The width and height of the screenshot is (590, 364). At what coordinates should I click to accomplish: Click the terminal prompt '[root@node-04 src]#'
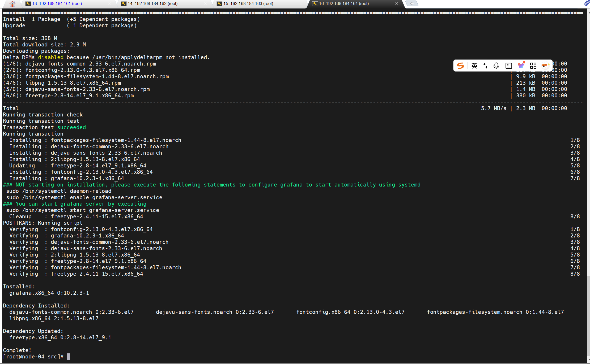click(x=33, y=357)
